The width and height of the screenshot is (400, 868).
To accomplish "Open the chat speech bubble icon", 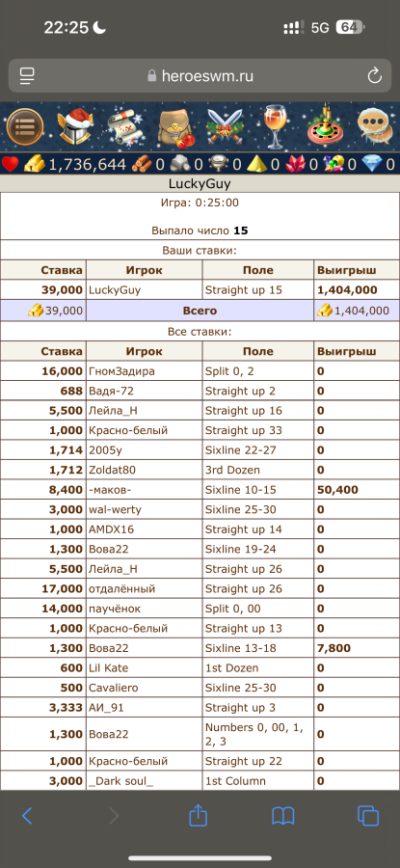I will 375,126.
